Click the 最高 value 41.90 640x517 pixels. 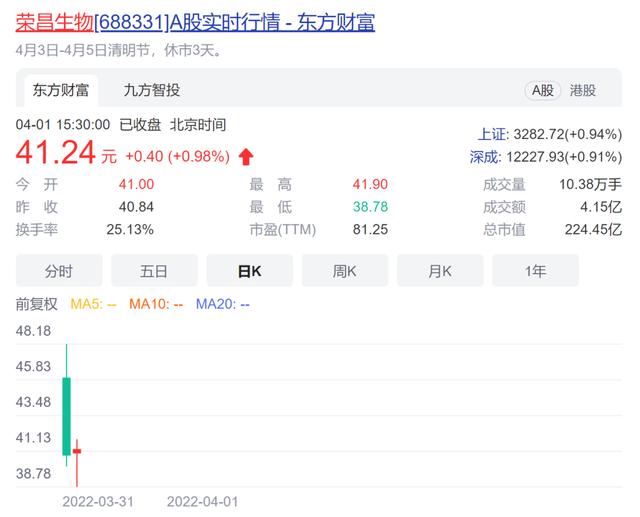point(370,184)
